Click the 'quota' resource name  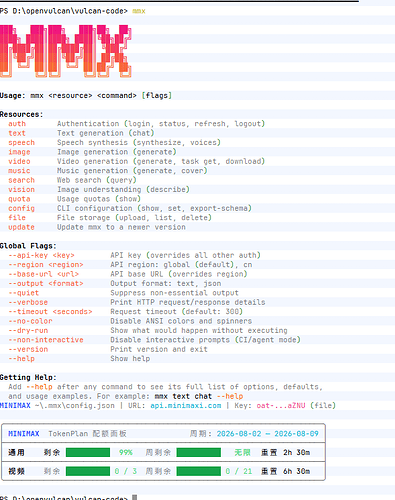(19, 199)
